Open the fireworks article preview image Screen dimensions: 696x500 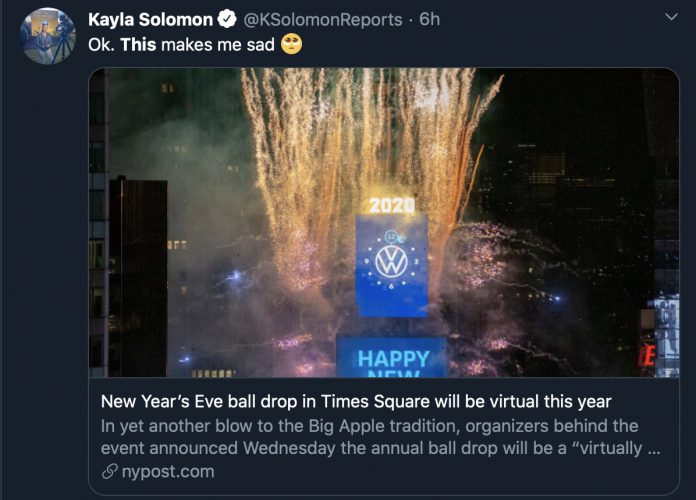pyautogui.click(x=384, y=222)
